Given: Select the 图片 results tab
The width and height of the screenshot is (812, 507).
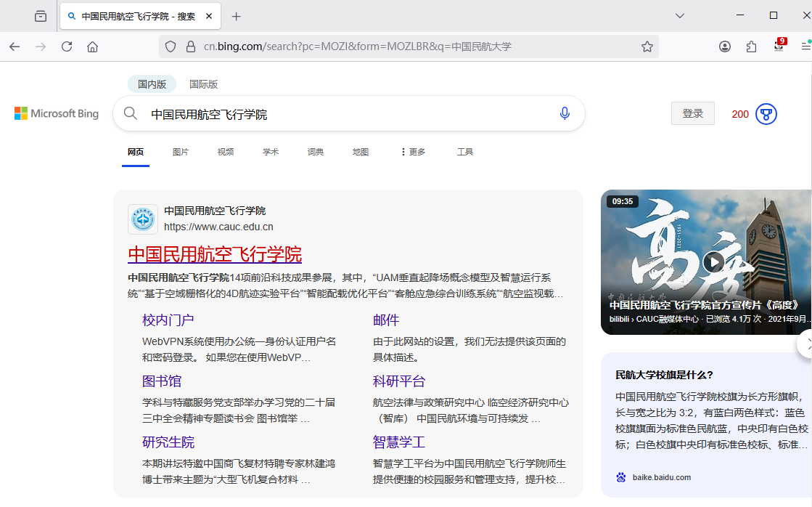Looking at the screenshot, I should (x=181, y=152).
